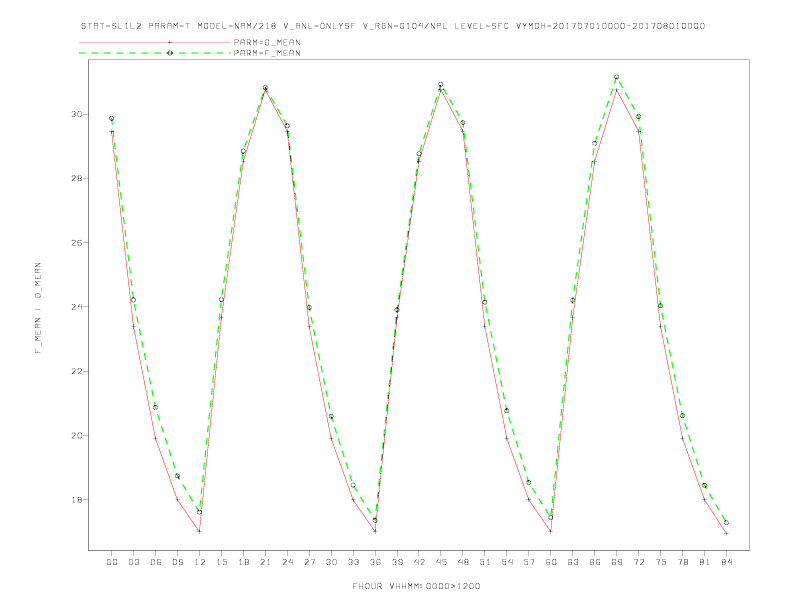Image resolution: width=792 pixels, height=612 pixels.
Task: Click y-axis tick label 28
Action: pos(76,178)
